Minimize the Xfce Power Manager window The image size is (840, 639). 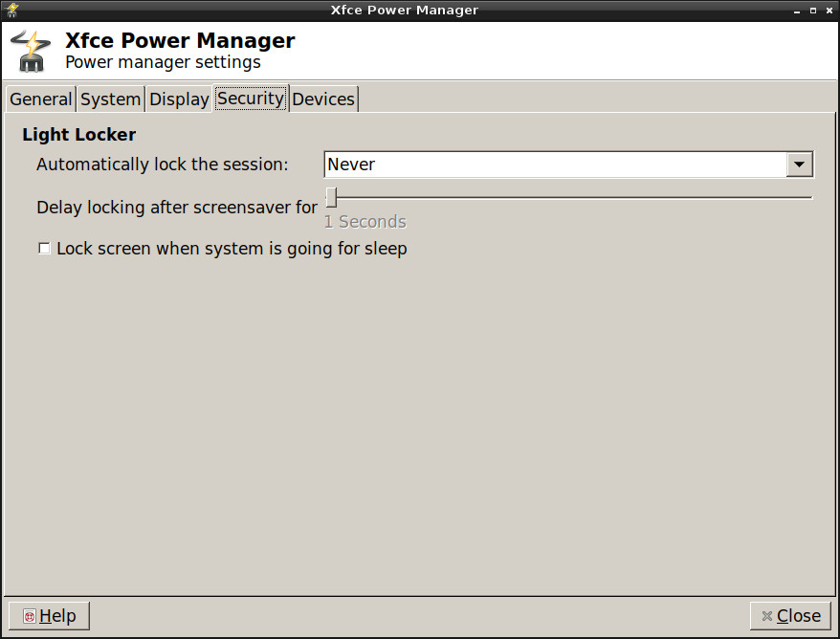coord(797,11)
